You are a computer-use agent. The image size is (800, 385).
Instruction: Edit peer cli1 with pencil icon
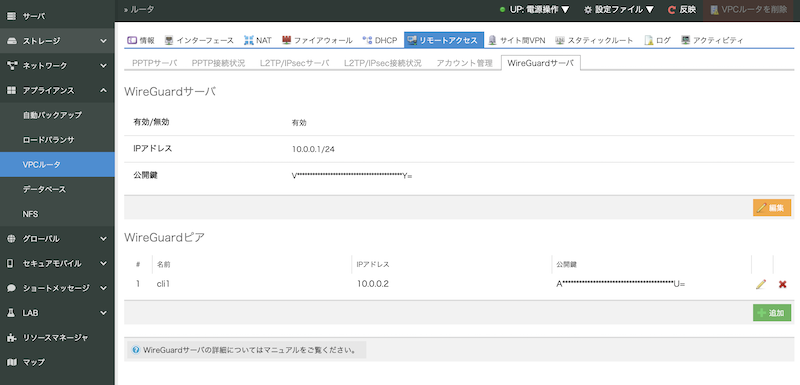[761, 284]
